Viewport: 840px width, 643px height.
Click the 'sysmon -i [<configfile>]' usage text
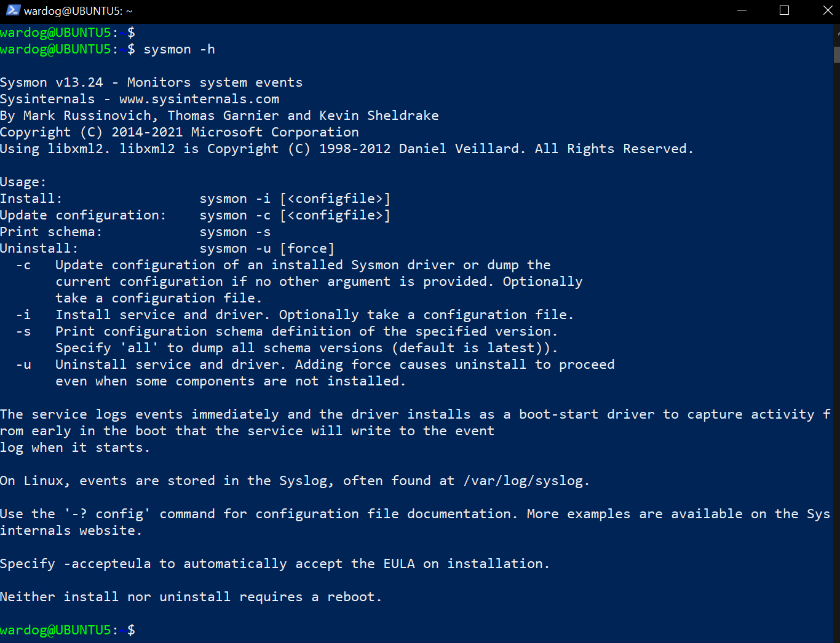tap(295, 199)
